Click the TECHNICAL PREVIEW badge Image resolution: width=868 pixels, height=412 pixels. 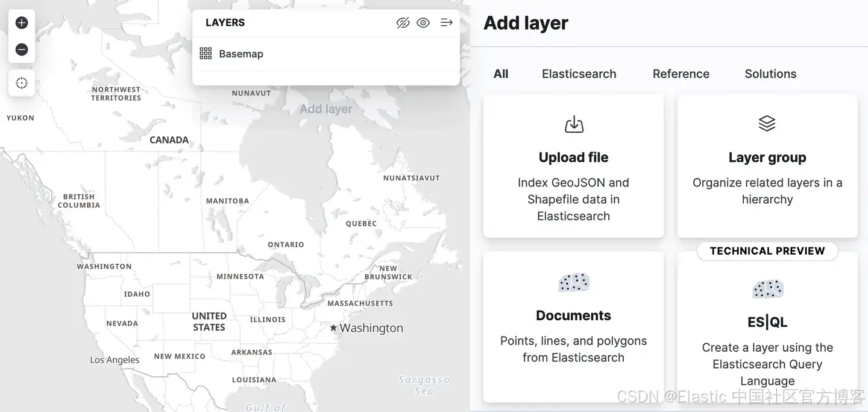click(x=767, y=251)
